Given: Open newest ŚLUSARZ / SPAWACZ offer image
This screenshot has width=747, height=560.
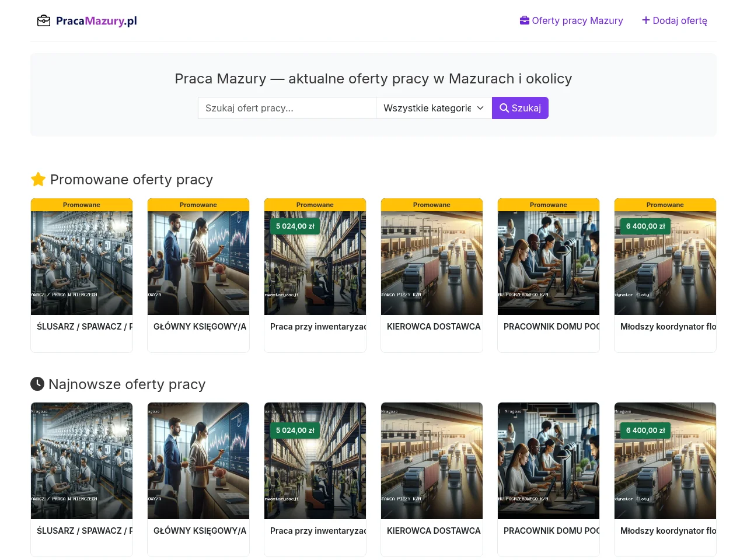Looking at the screenshot, I should tap(82, 461).
